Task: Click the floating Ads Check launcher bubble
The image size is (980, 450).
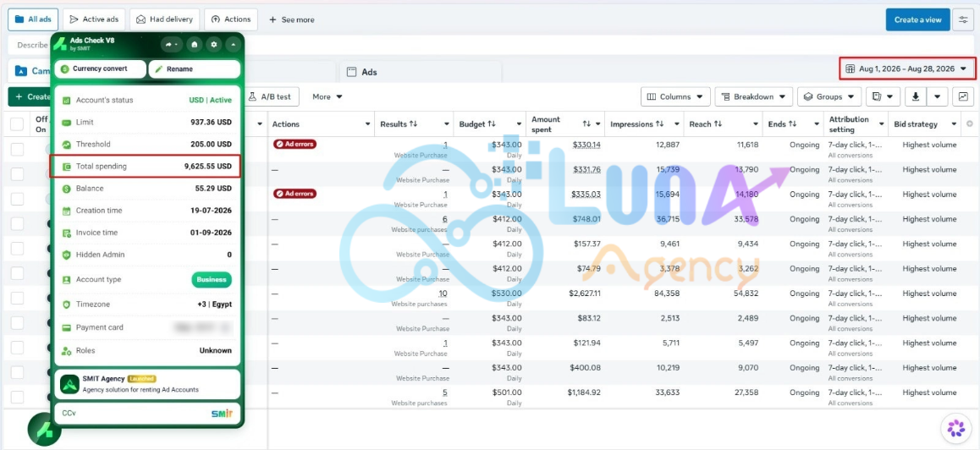Action: (44, 429)
